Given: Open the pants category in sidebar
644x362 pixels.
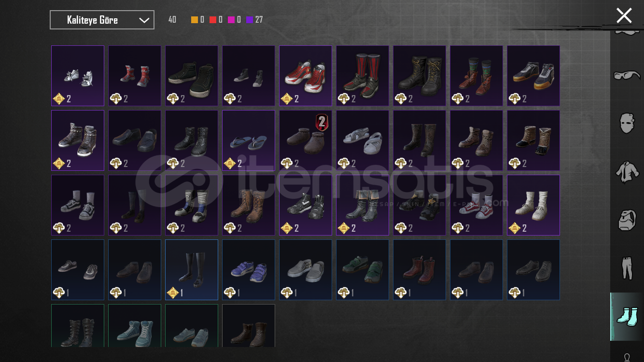Looking at the screenshot, I should pyautogui.click(x=627, y=268).
